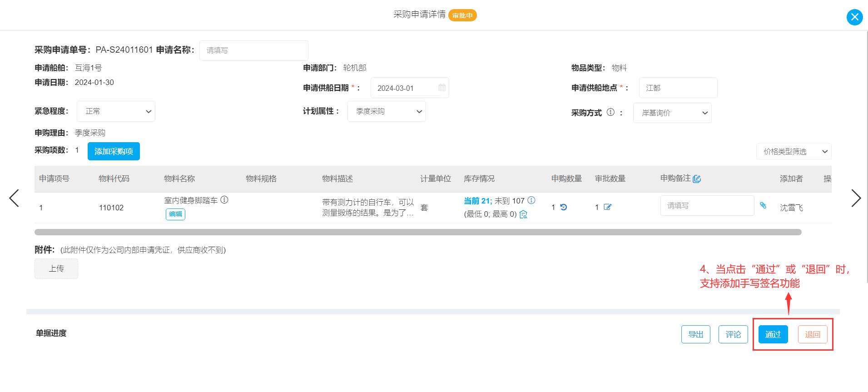Click the 上传 attachment button
Viewport: 868px width, 392px height.
click(x=56, y=268)
